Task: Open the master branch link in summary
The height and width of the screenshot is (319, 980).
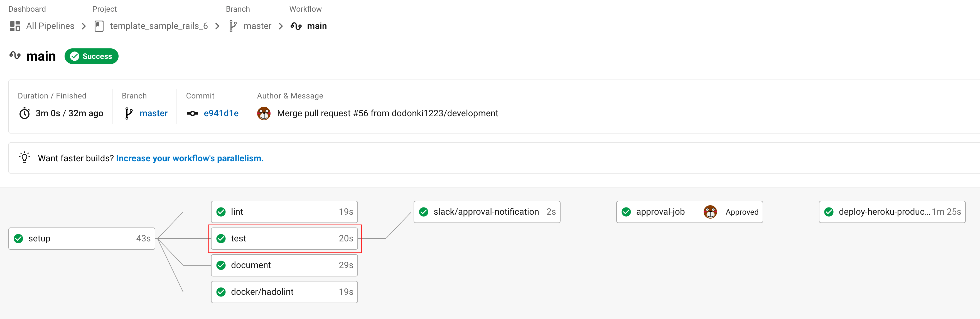Action: point(153,113)
